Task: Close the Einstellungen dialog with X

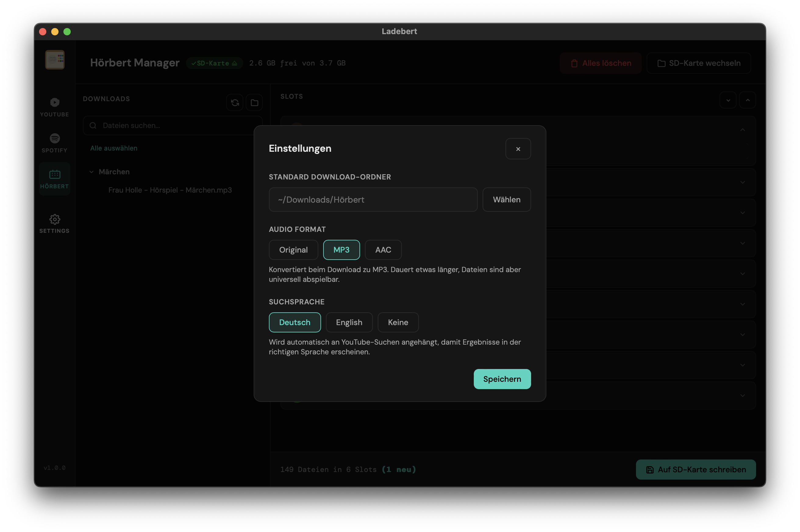Action: 518,149
